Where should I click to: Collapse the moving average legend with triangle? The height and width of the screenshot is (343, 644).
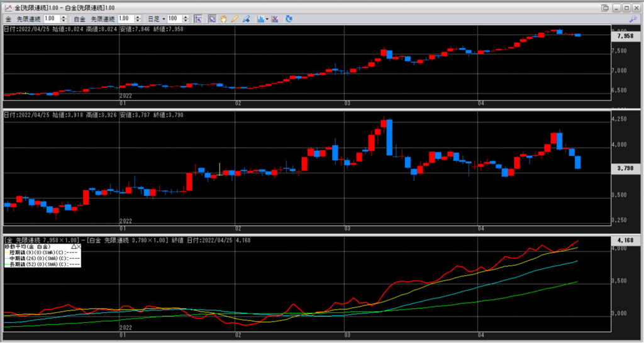click(x=73, y=247)
